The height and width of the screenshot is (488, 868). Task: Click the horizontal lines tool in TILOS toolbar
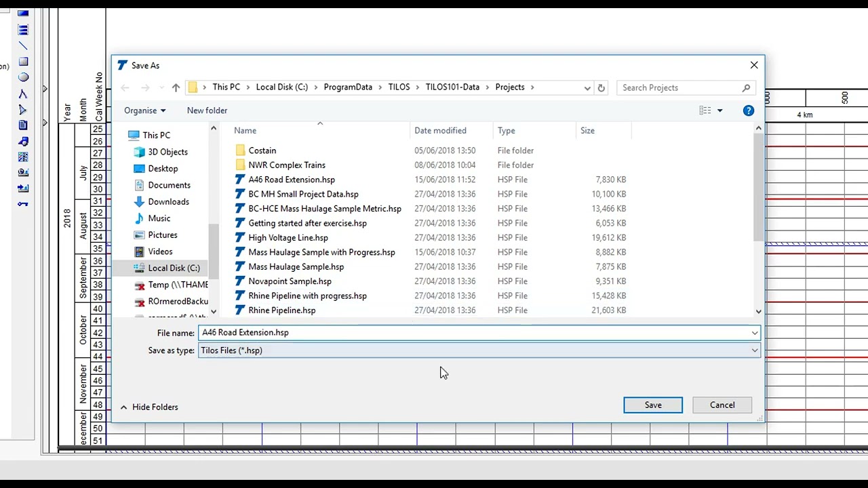point(23,30)
